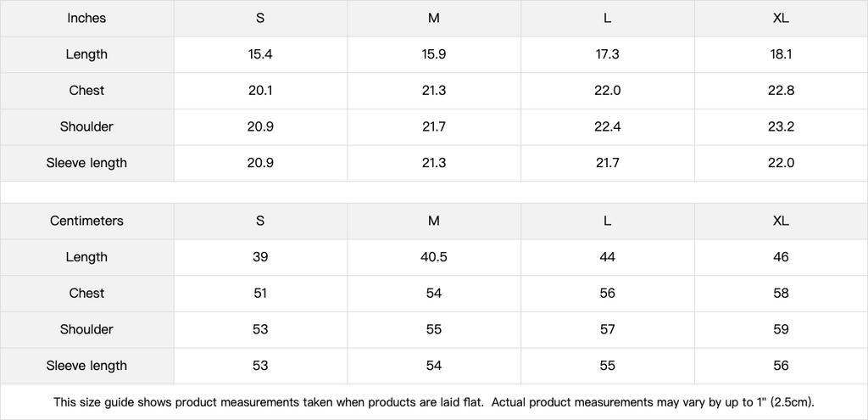Select the S column header in Centimeters table
This screenshot has width=868, height=420.
tap(260, 221)
